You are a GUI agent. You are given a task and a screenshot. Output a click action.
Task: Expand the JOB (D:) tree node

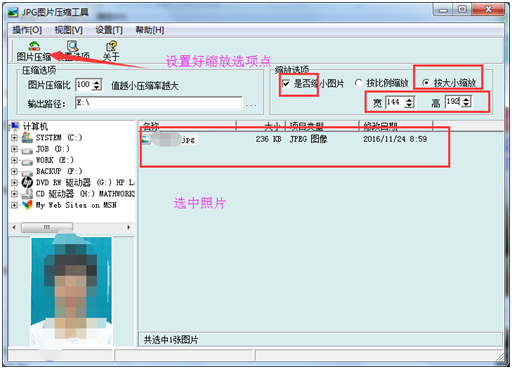pos(14,149)
